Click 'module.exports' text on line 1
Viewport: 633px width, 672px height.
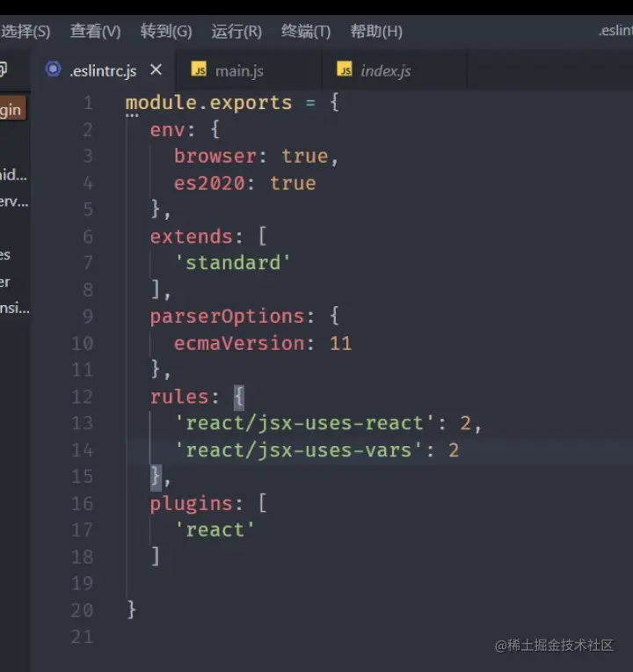tap(208, 103)
